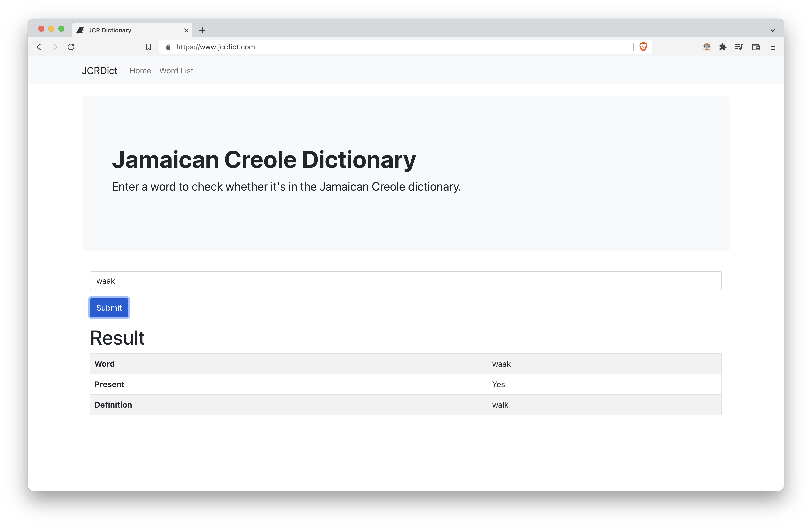Open the hamburger menu
The height and width of the screenshot is (528, 812).
point(773,47)
